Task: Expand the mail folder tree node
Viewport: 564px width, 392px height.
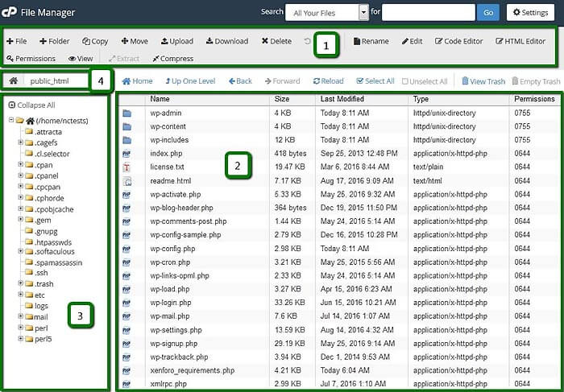Action: [x=20, y=317]
